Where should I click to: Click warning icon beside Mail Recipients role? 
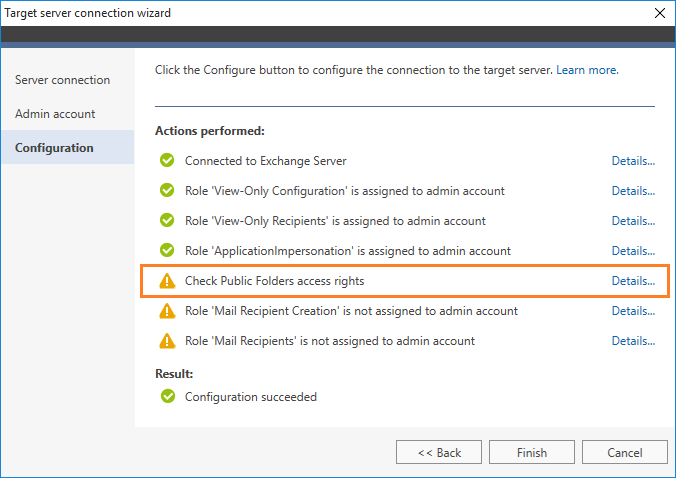tap(167, 341)
